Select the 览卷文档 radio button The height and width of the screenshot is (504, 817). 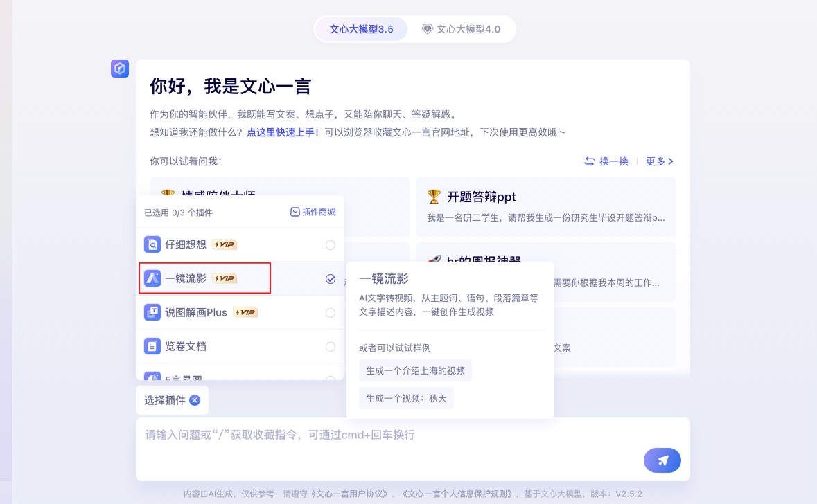coord(331,347)
